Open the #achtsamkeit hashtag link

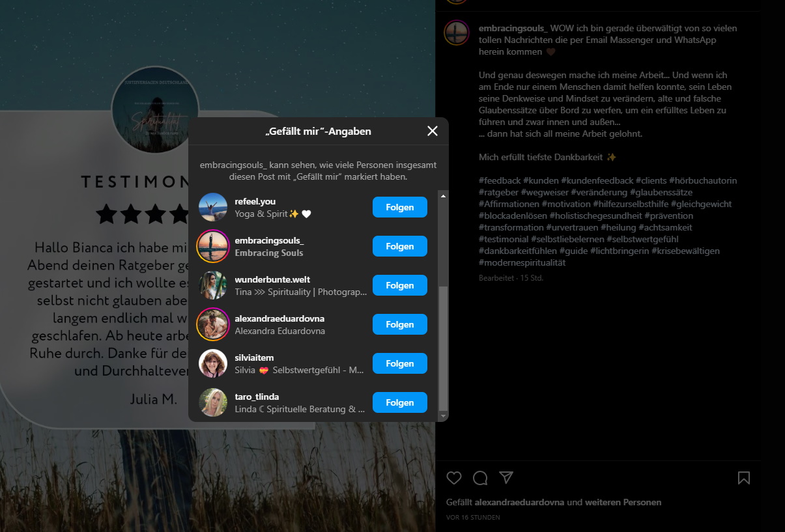click(665, 227)
